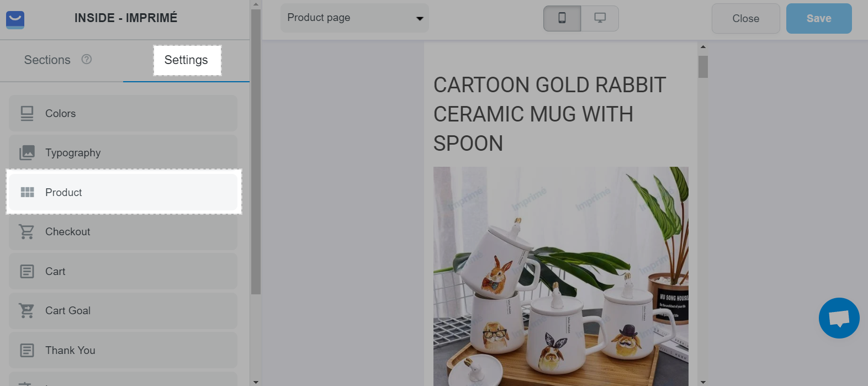Switch to the Sections tab
This screenshot has width=868, height=386.
tap(47, 60)
